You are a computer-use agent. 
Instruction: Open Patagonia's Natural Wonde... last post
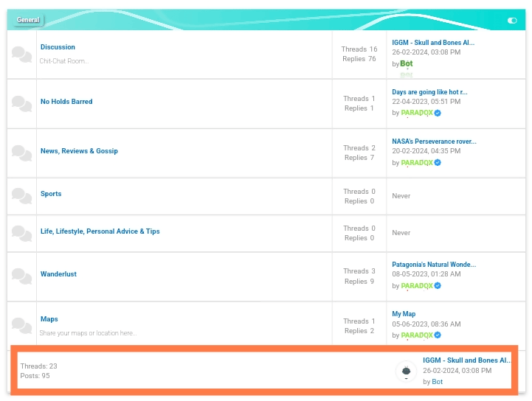point(434,265)
